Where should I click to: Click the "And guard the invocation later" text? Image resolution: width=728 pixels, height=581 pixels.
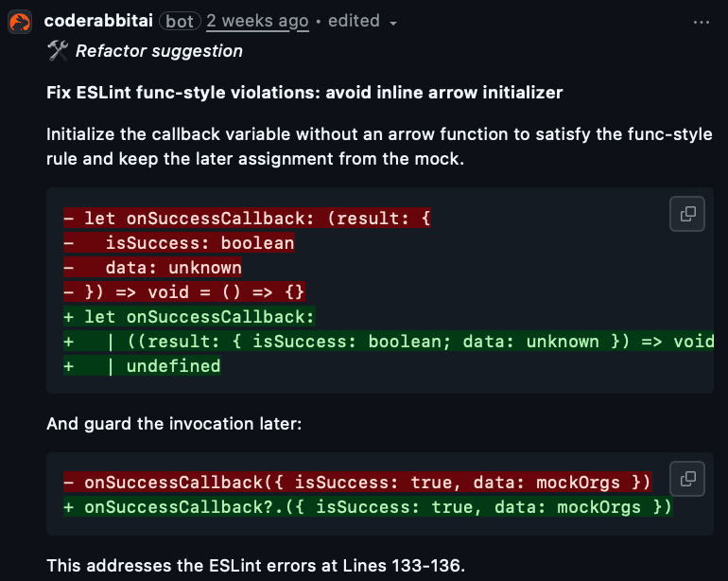(174, 424)
